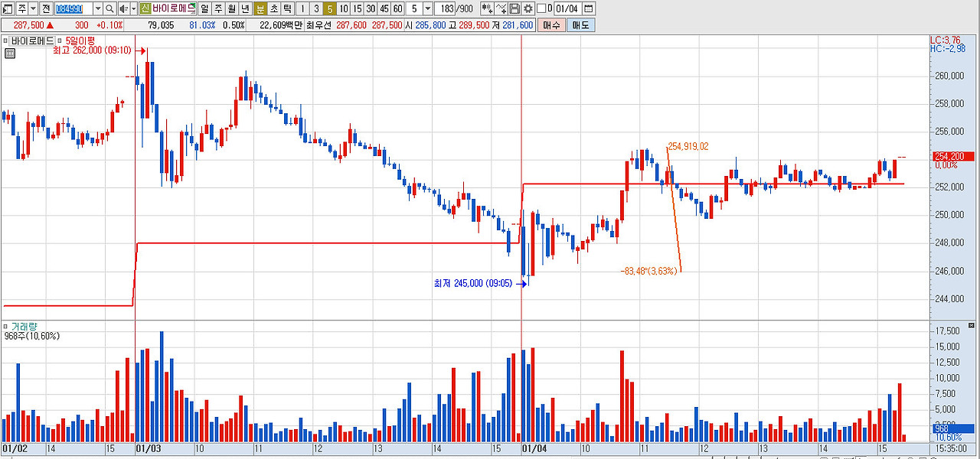The image size is (980, 459).
Task: Click the LC:3.76 indicator text
Action: (944, 40)
